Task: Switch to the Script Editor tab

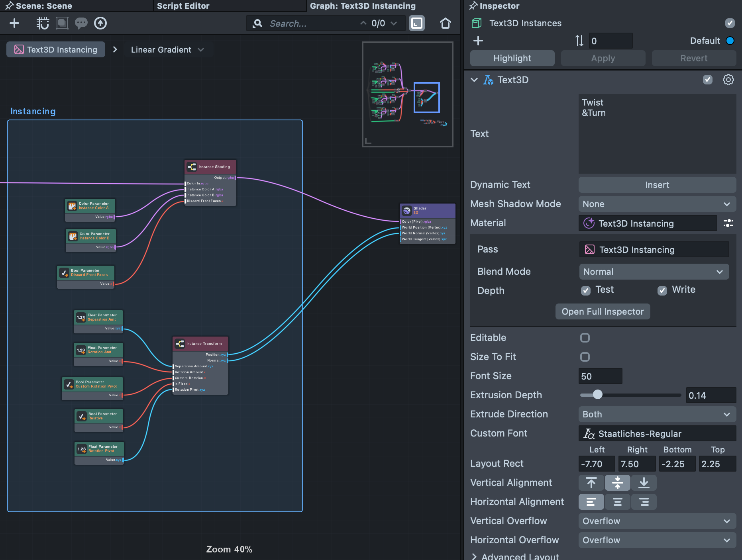Action: pos(183,6)
